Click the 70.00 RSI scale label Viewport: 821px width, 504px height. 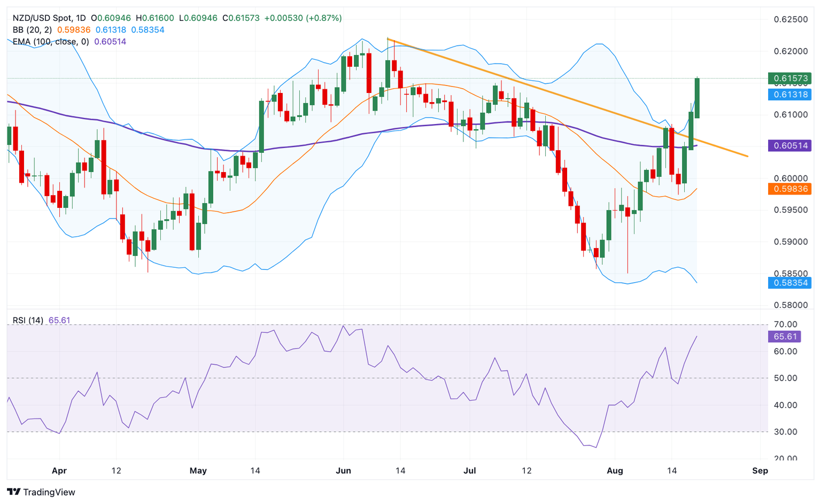point(786,324)
